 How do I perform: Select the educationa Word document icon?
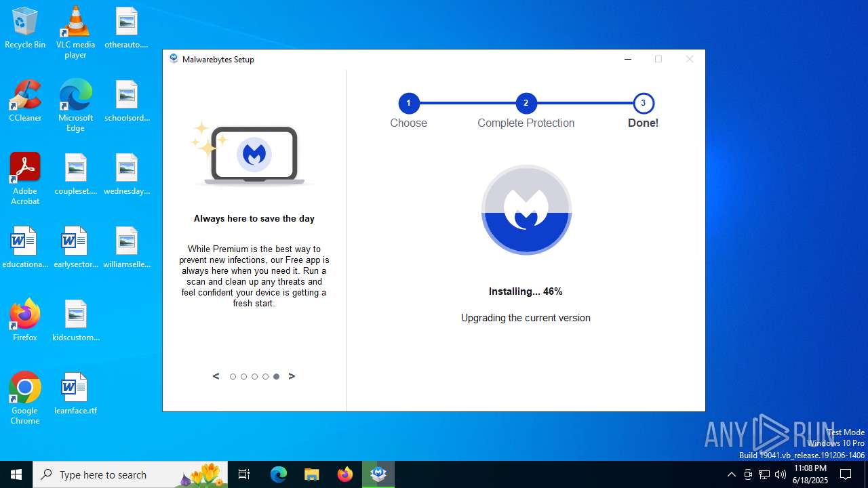(25, 247)
